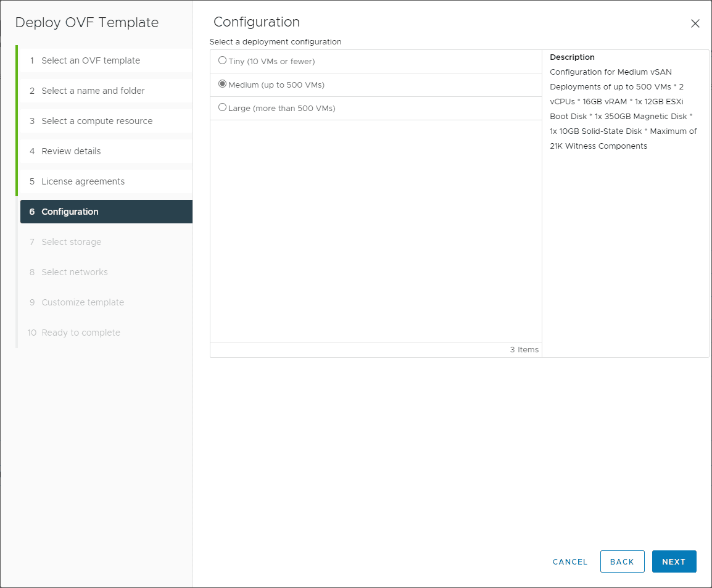Return to step 4 Review details
712x588 pixels.
click(x=71, y=151)
